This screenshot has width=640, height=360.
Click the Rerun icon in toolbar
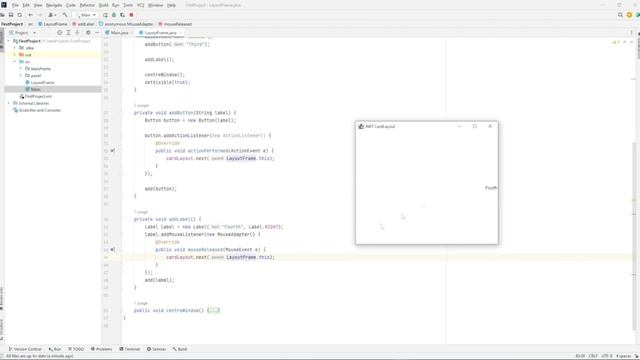pos(105,15)
